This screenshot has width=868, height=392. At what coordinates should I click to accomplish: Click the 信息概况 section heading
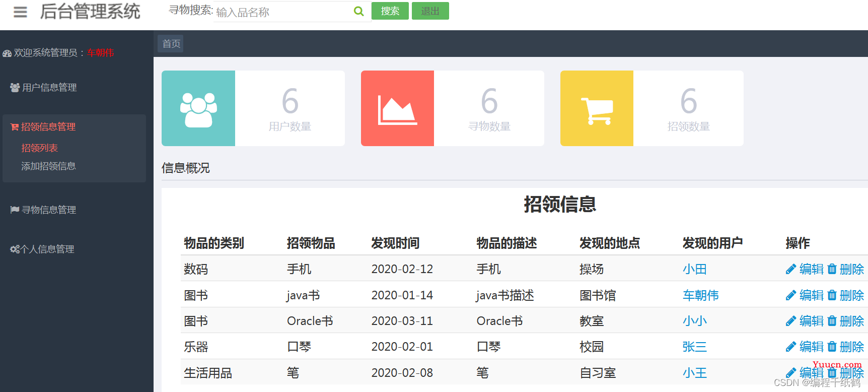coord(186,168)
